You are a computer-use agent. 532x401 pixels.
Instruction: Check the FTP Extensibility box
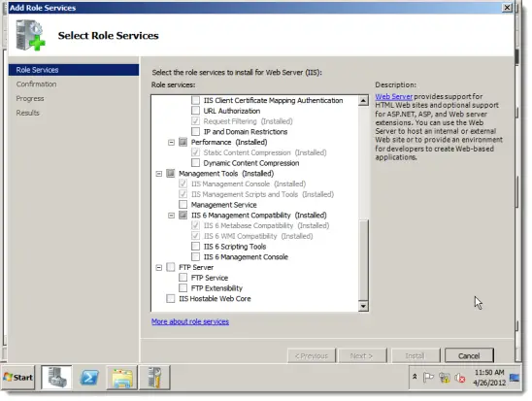click(183, 288)
